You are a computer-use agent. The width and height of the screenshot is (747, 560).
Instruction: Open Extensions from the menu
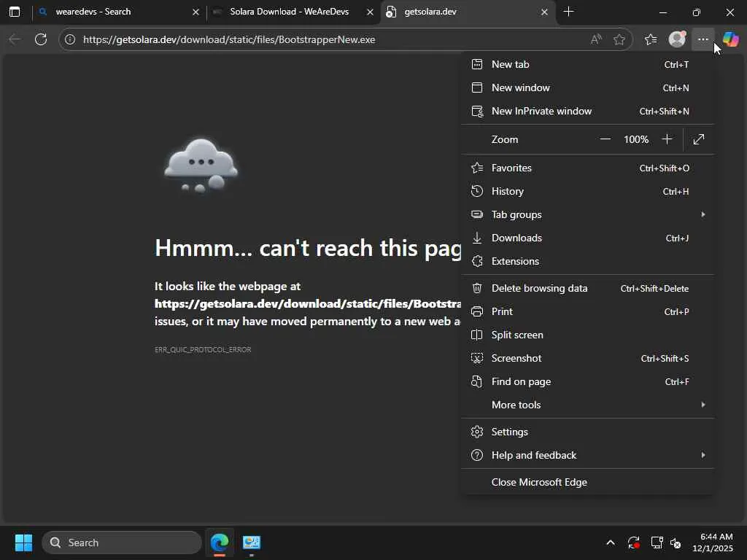pos(587,262)
